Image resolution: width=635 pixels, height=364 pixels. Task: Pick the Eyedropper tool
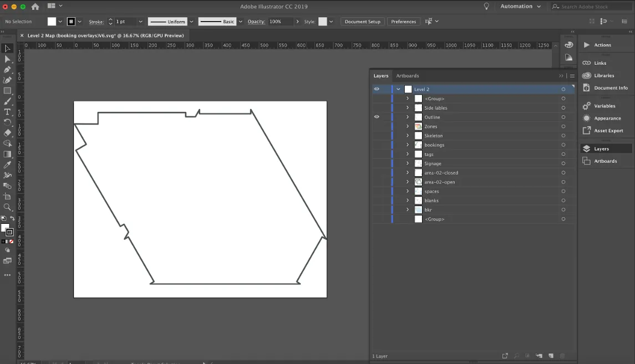7,165
